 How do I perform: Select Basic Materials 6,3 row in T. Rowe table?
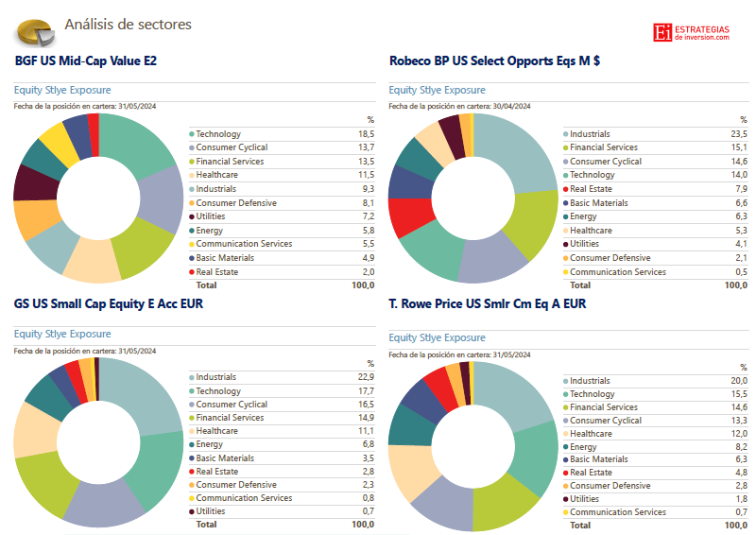point(656,459)
